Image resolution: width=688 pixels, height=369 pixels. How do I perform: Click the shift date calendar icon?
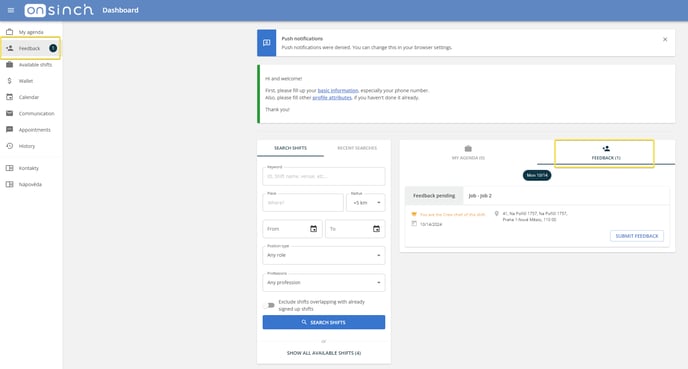click(414, 224)
